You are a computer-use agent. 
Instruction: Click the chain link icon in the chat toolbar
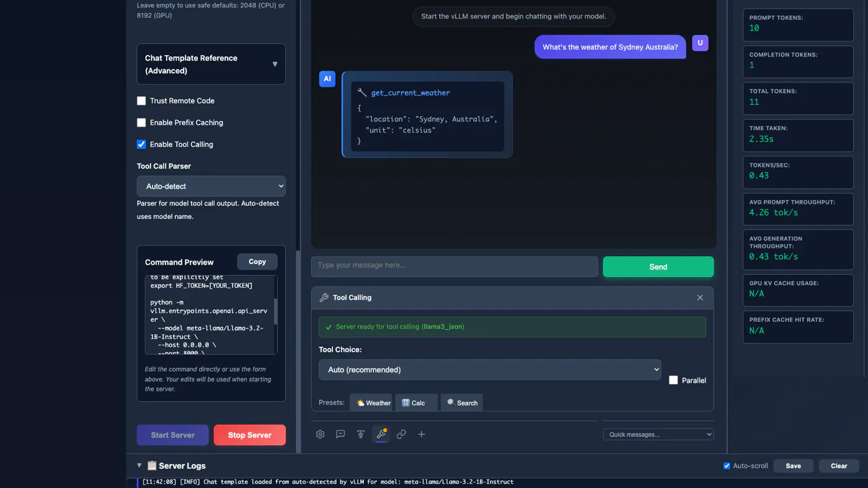tap(401, 435)
